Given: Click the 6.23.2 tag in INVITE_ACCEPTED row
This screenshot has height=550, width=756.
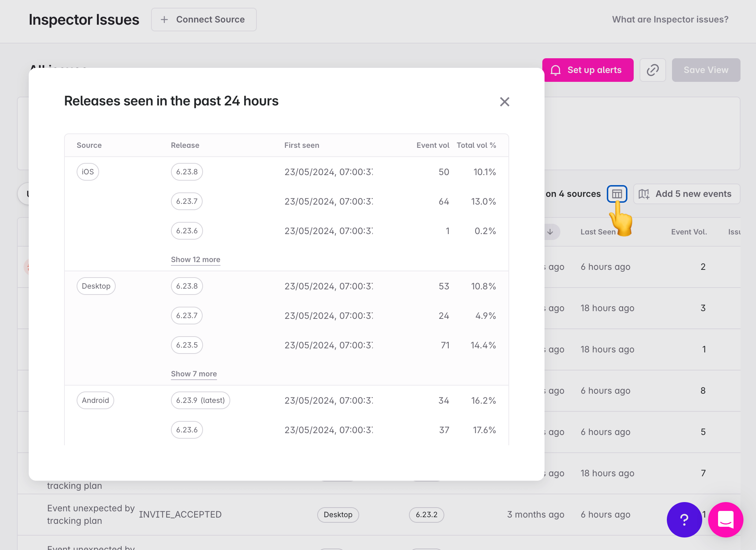Looking at the screenshot, I should tap(426, 515).
